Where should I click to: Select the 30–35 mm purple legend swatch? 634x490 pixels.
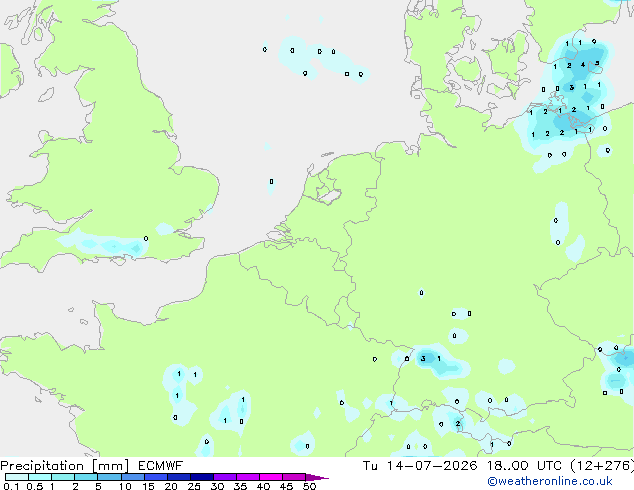click(x=224, y=477)
